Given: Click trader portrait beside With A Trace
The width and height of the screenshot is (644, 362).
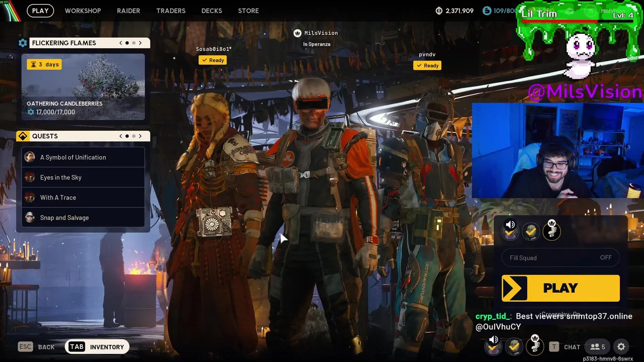Looking at the screenshot, I should click(x=30, y=198).
